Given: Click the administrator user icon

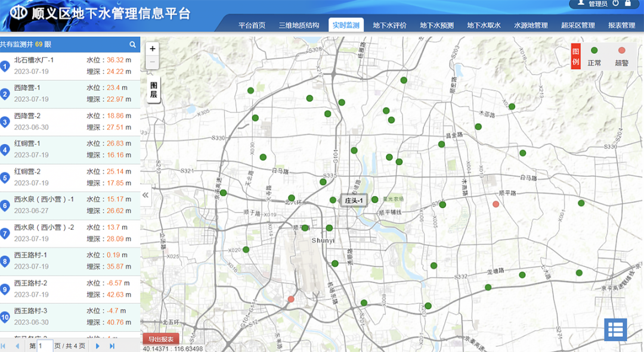Looking at the screenshot, I should click(581, 3).
